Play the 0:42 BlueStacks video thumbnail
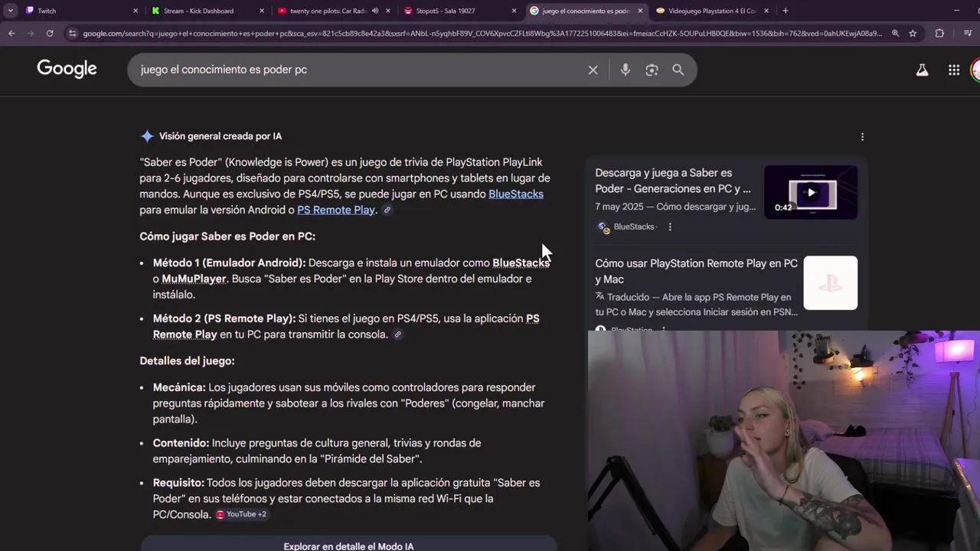The height and width of the screenshot is (551, 980). click(x=811, y=192)
